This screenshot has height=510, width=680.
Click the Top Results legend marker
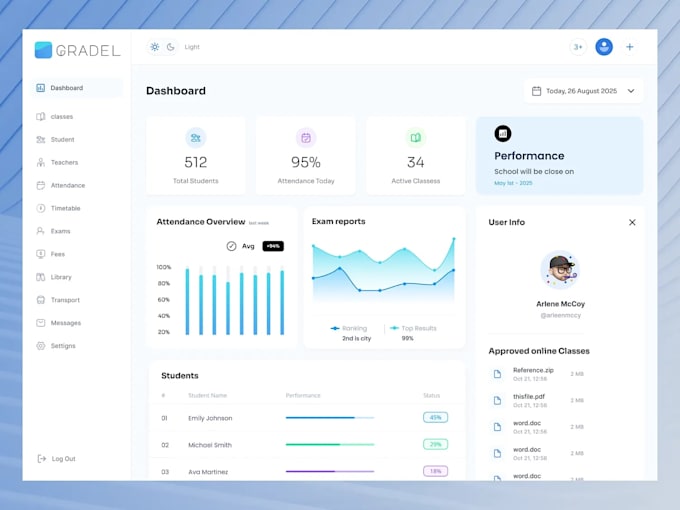tap(394, 328)
